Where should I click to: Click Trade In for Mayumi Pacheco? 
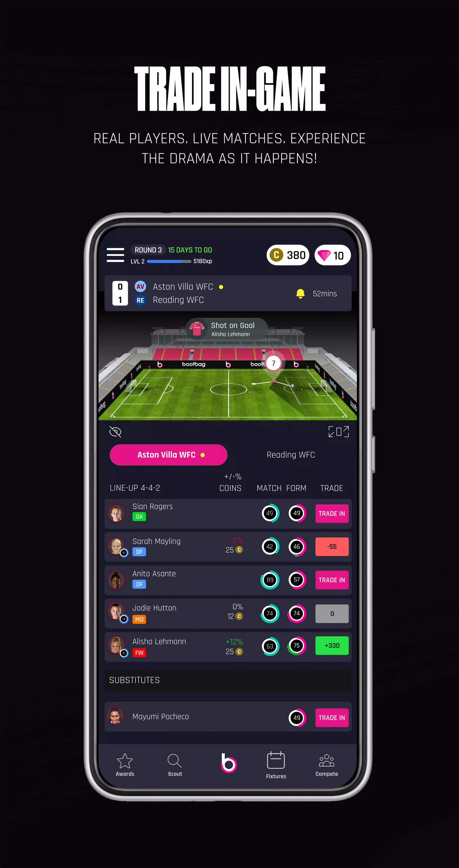pyautogui.click(x=333, y=717)
